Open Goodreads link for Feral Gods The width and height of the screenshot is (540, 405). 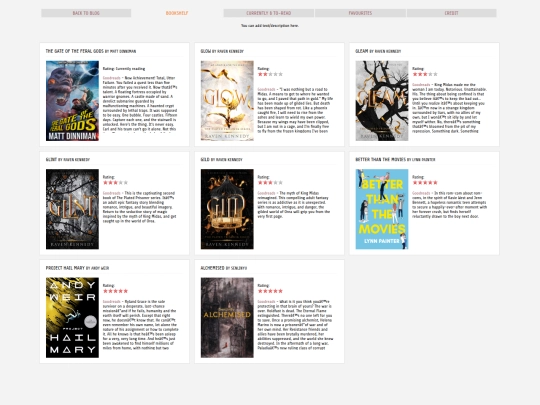(x=112, y=78)
